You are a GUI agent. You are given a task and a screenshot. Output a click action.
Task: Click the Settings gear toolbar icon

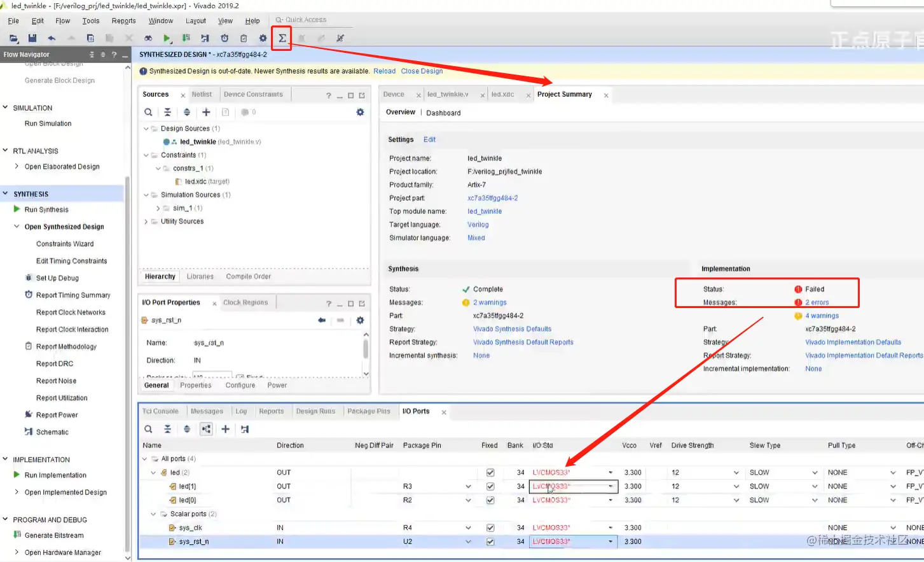[263, 38]
